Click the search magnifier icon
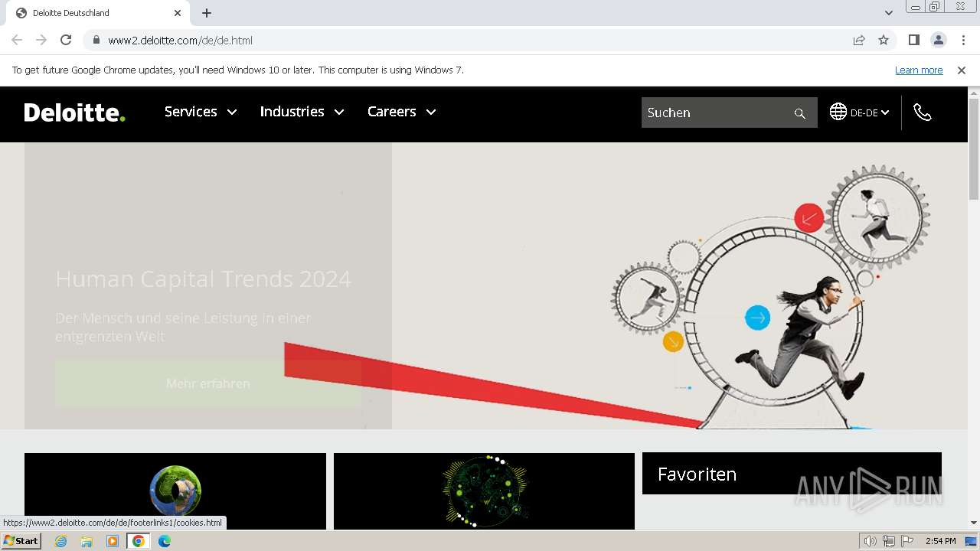This screenshot has width=980, height=551. pyautogui.click(x=800, y=113)
